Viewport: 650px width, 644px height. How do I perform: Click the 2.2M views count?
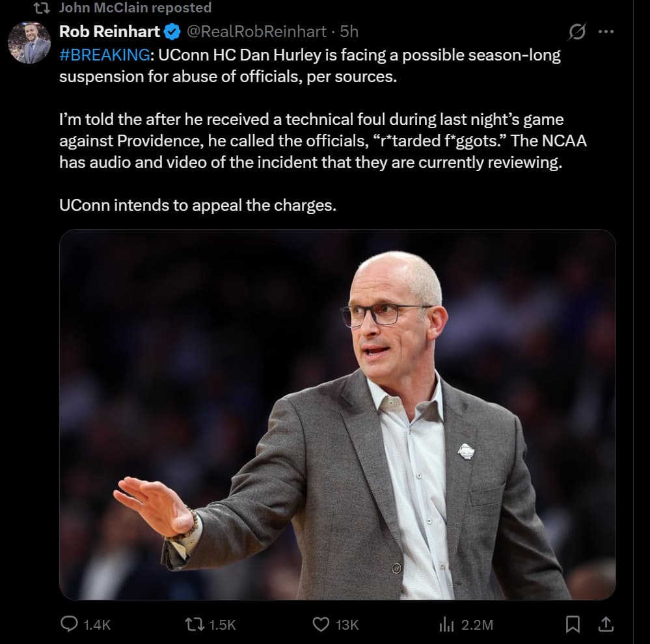pyautogui.click(x=477, y=624)
